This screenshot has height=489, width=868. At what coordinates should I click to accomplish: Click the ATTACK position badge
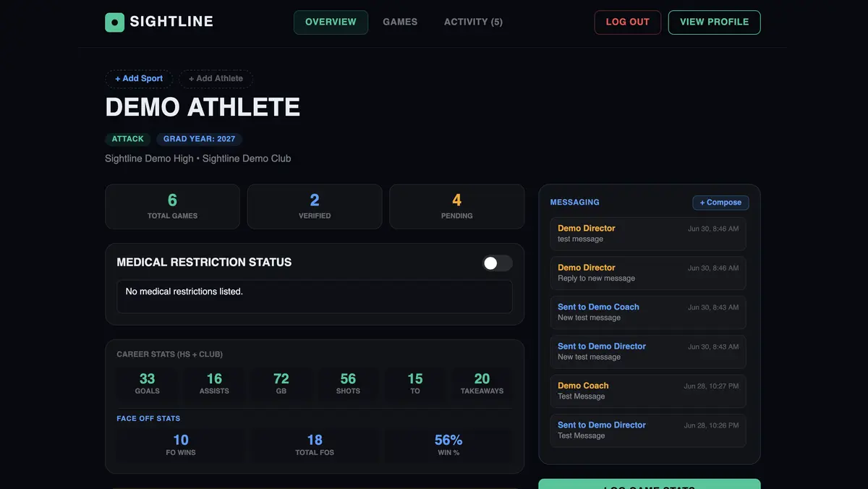pos(128,139)
